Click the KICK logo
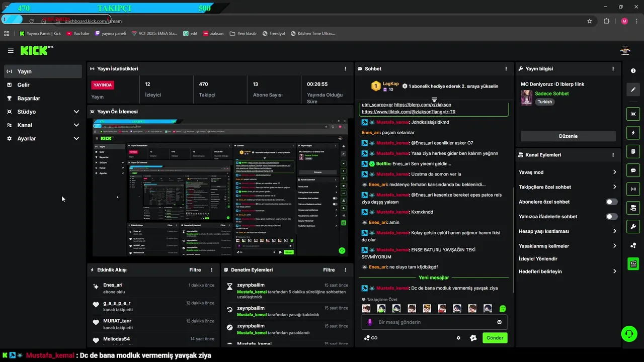The height and width of the screenshot is (362, 644). [x=36, y=50]
